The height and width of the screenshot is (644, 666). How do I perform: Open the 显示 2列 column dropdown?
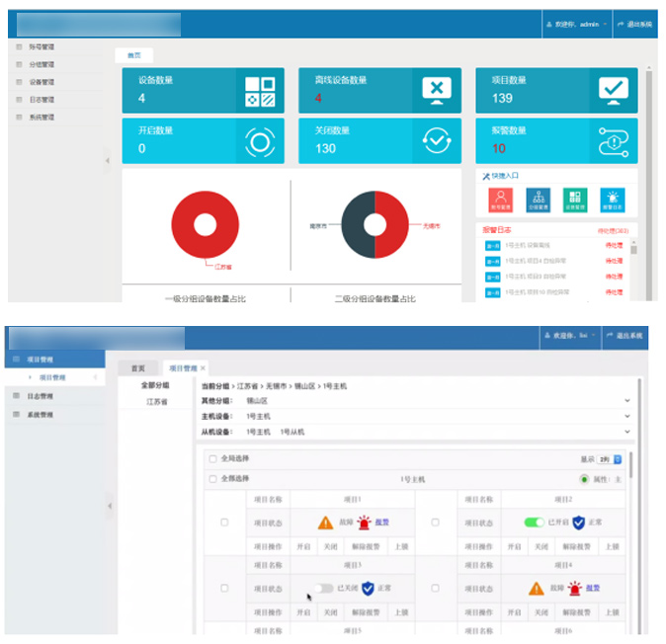[x=609, y=459]
